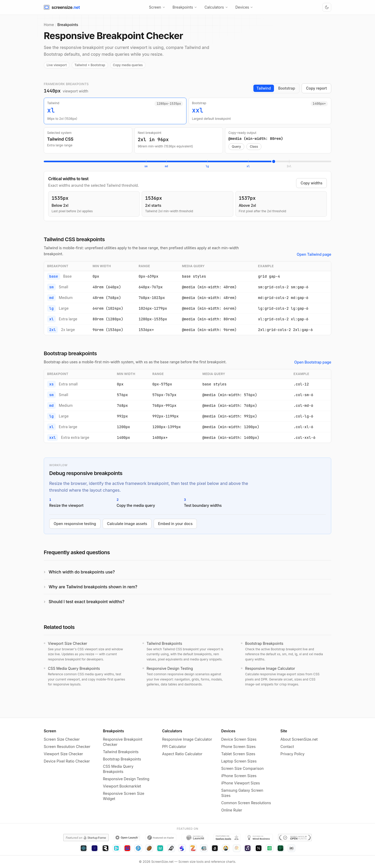Click the Copy widths button
Screen dimensions: 375x868
pos(311,183)
